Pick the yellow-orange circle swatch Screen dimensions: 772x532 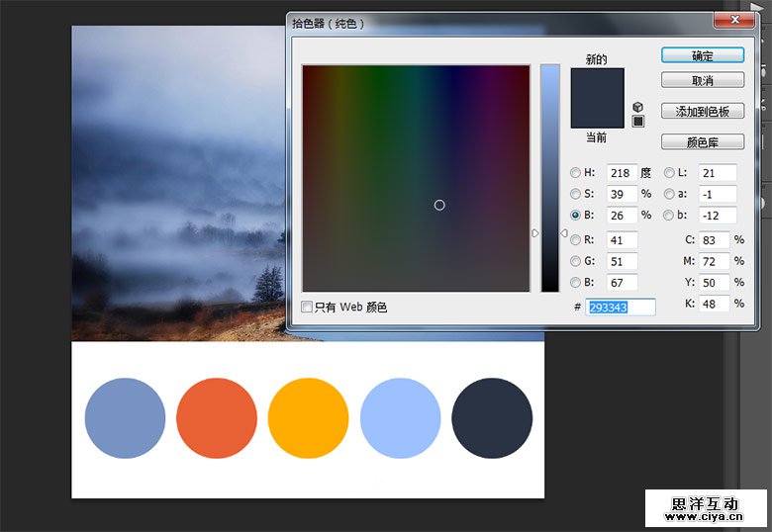308,418
